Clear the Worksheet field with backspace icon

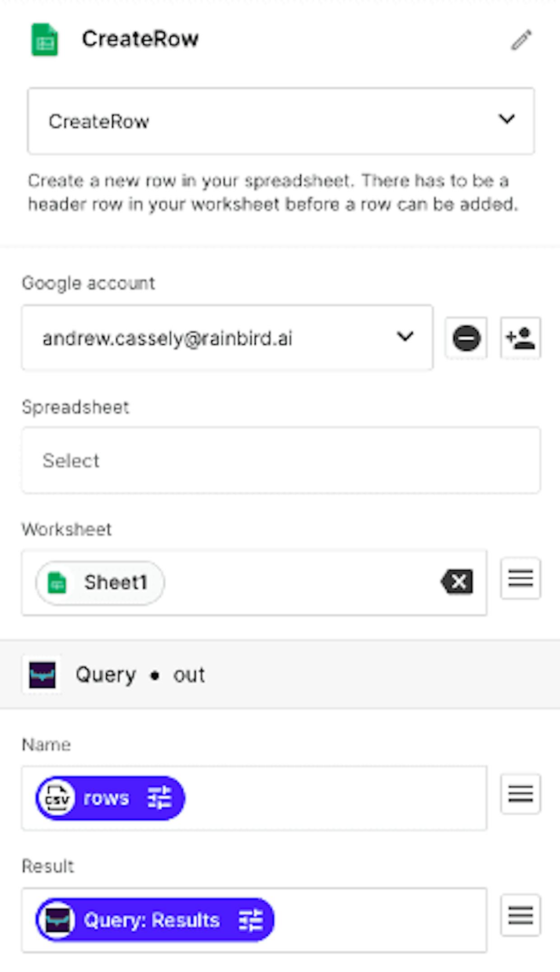[457, 582]
